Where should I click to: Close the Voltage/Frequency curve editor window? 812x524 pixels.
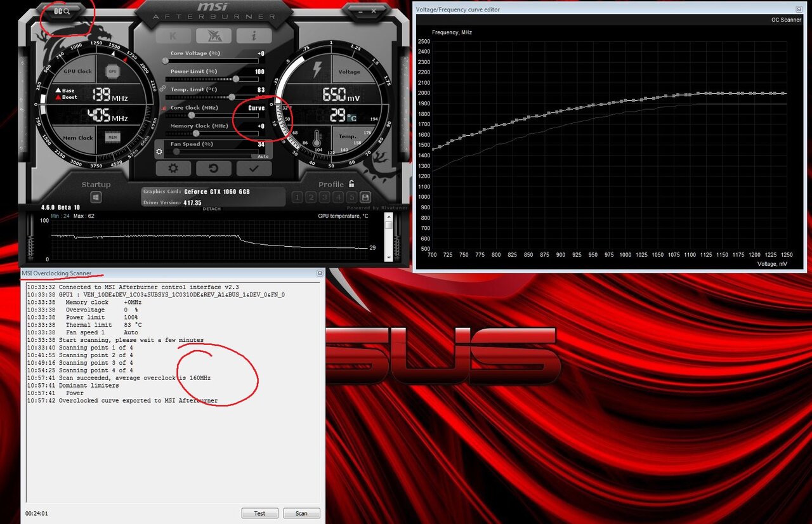point(799,10)
